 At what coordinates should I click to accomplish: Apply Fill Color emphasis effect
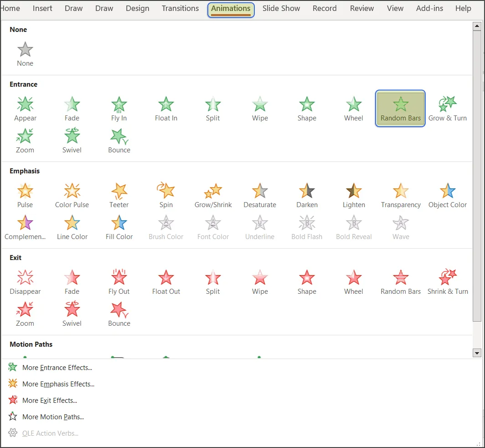pyautogui.click(x=119, y=228)
